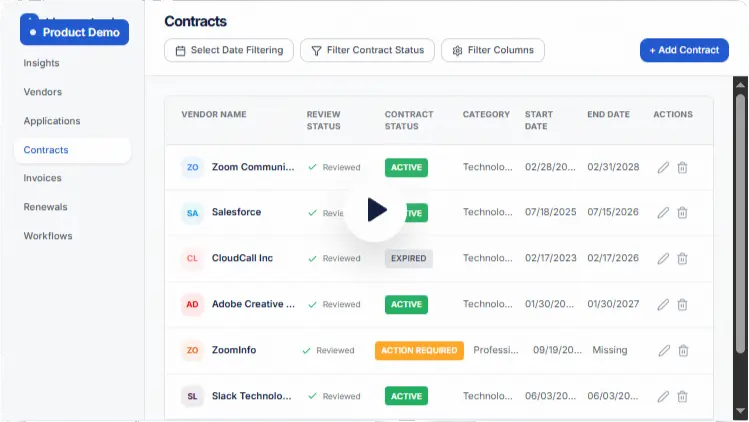
Task: Click the SA avatar badge for Salesforce
Action: (192, 213)
